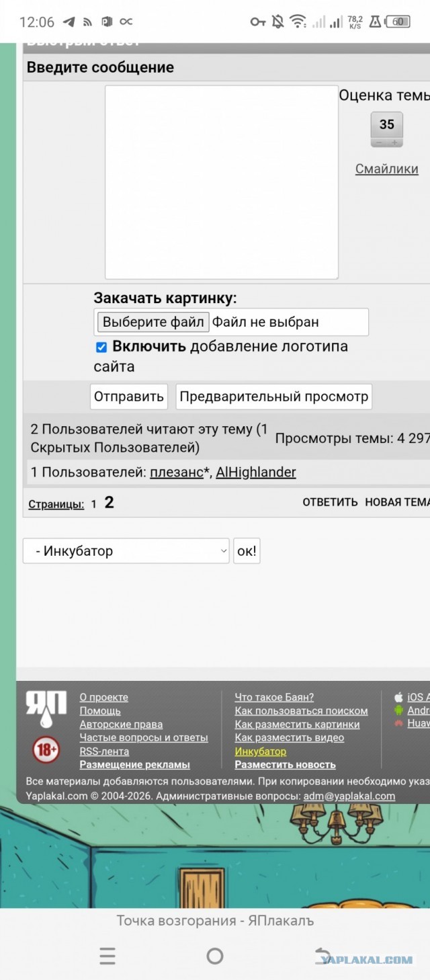This screenshot has width=430, height=980.
Task: Select page 2 in pagination
Action: 110,502
